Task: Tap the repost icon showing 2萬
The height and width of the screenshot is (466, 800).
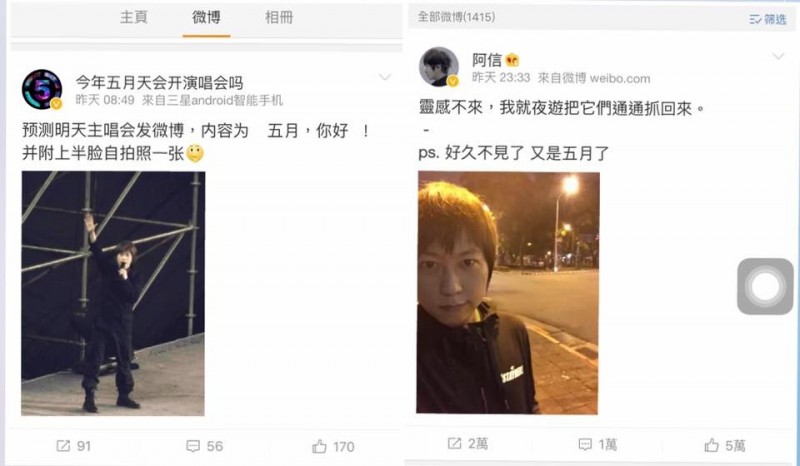Action: pos(454,444)
